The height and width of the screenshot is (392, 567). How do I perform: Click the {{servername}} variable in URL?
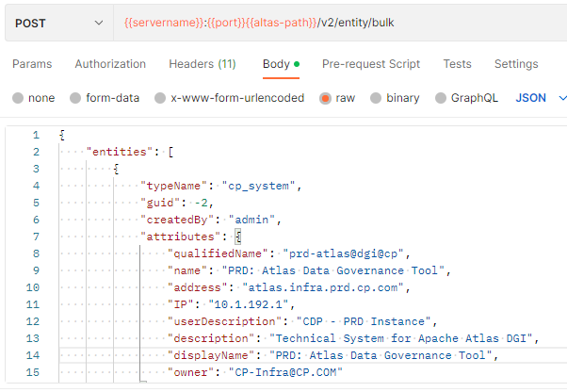click(164, 23)
